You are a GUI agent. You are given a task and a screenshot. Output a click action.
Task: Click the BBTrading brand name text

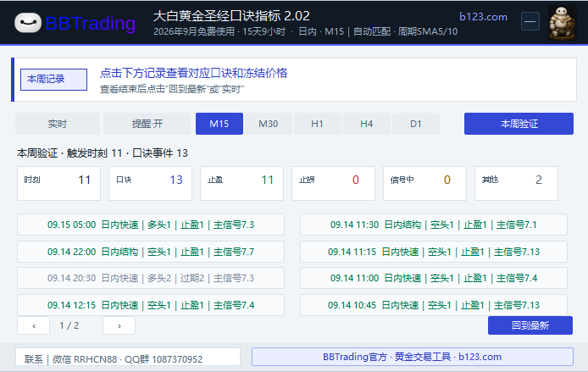[x=91, y=23]
